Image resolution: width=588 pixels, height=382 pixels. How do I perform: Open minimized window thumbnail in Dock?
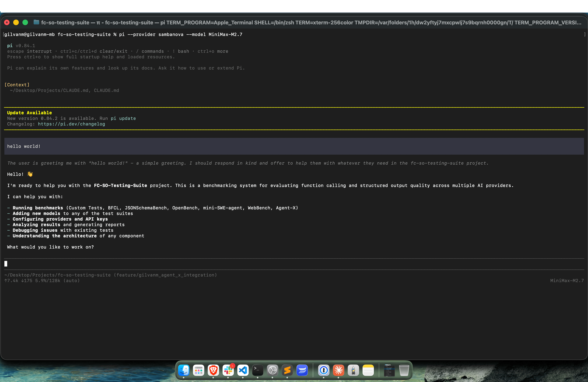pyautogui.click(x=389, y=370)
